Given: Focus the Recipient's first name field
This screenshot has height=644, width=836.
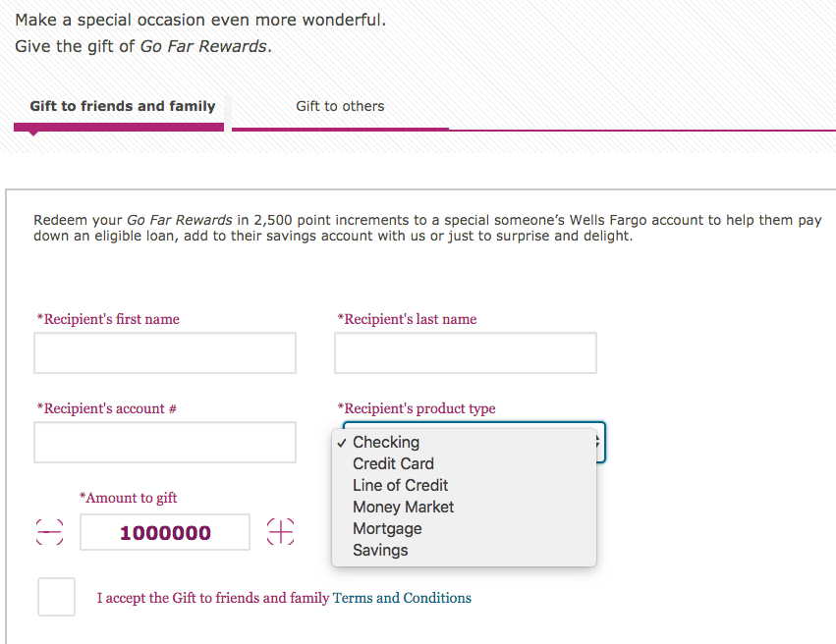Looking at the screenshot, I should pos(165,352).
